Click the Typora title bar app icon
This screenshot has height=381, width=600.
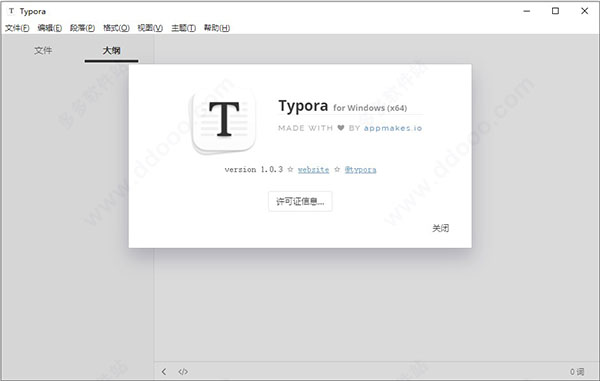[11, 11]
